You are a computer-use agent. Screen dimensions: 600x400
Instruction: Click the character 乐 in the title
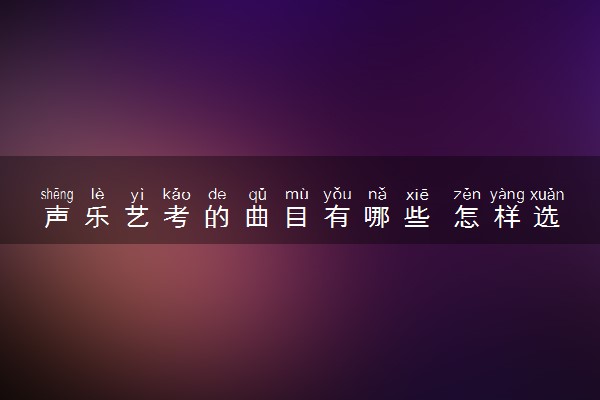[x=97, y=217]
